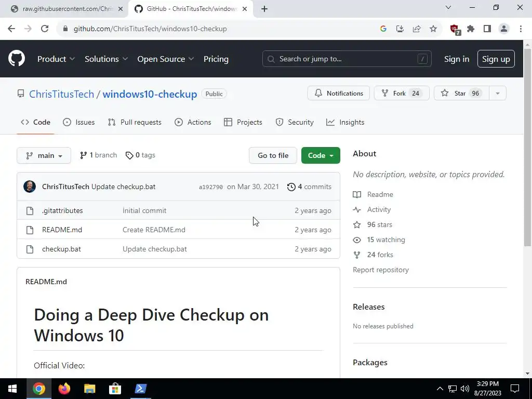Image resolution: width=532 pixels, height=399 pixels.
Task: Click the Search or jump to field
Action: click(x=347, y=59)
